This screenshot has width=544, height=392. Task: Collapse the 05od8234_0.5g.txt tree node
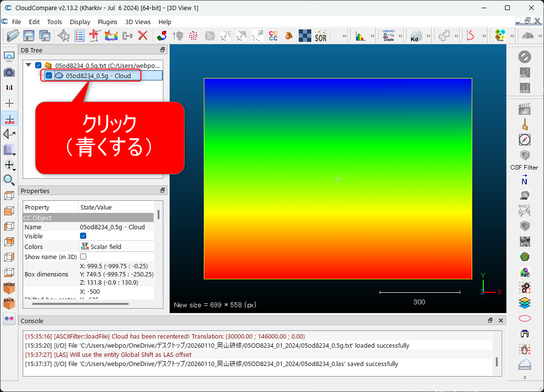coord(28,65)
